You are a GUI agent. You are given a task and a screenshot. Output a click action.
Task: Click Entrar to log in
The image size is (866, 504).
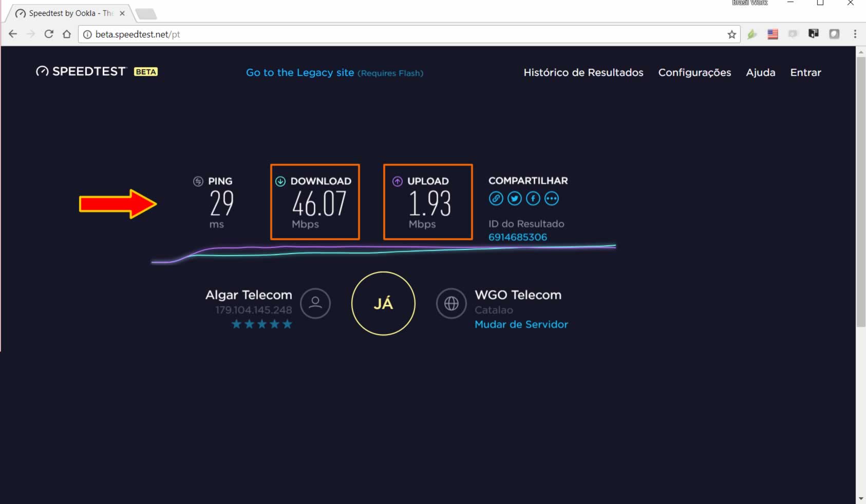(x=805, y=72)
